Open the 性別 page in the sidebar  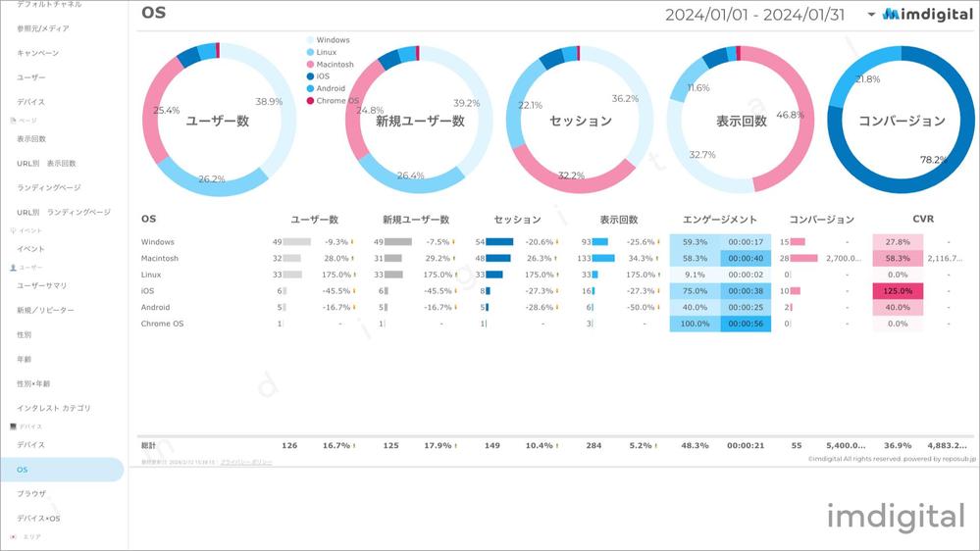click(24, 335)
